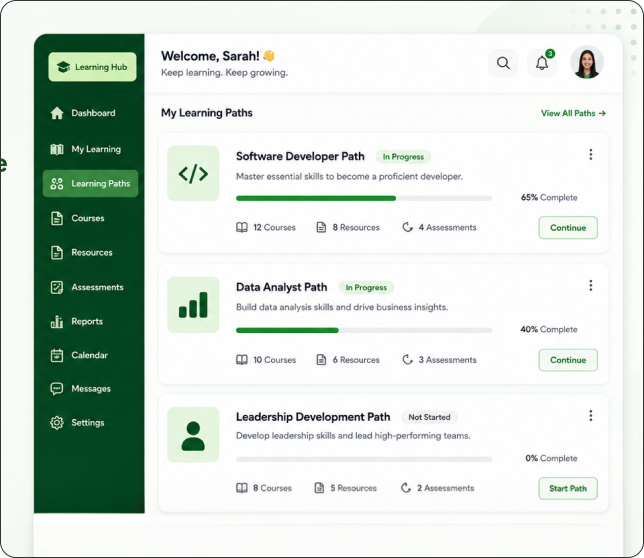Click the Data Analyst bar chart tile
Image resolution: width=644 pixels, height=558 pixels.
(193, 305)
